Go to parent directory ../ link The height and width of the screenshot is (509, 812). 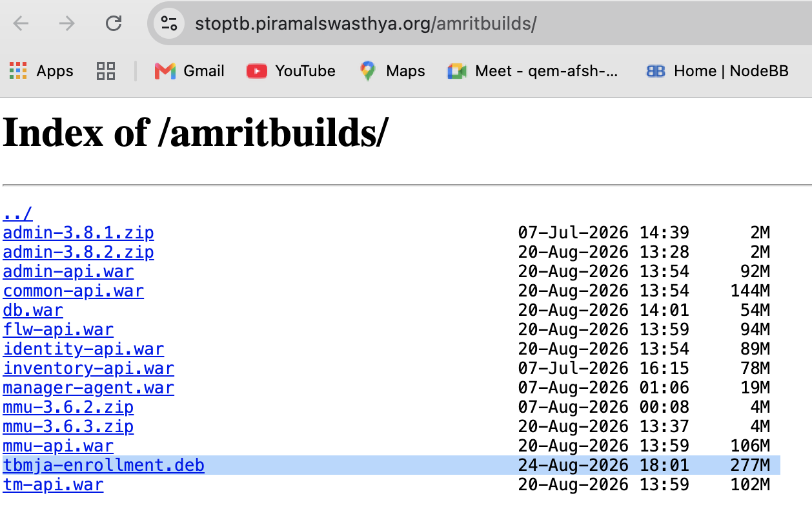(x=17, y=213)
